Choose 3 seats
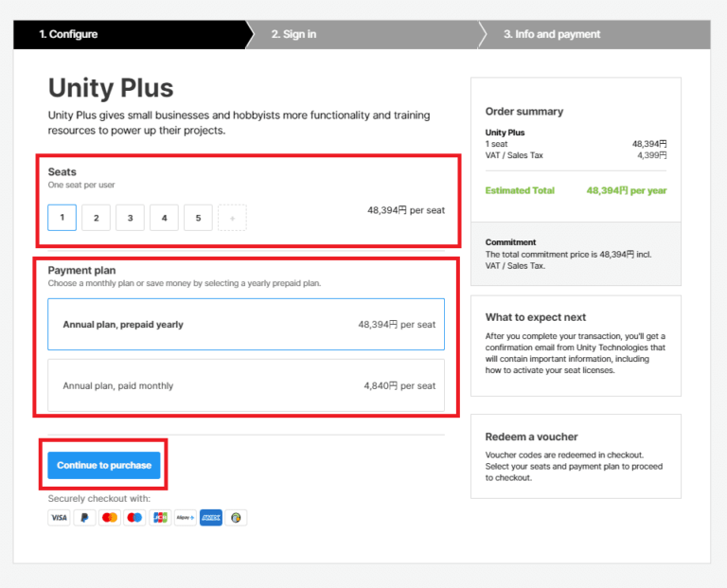Viewport: 727px width, 588px height. point(130,218)
